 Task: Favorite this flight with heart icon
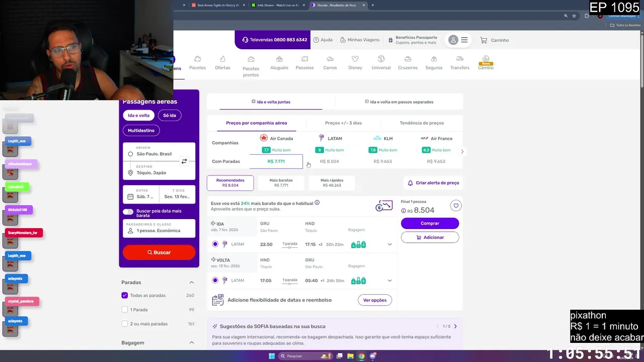tap(456, 206)
